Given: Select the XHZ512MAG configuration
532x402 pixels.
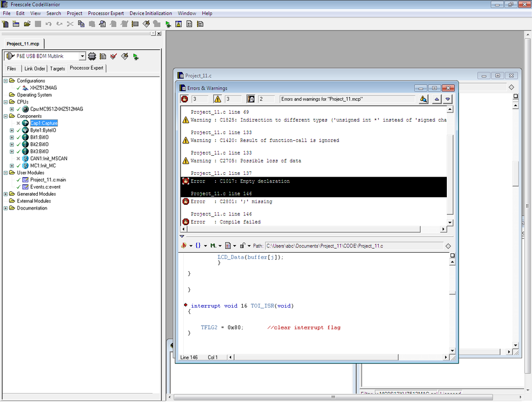Looking at the screenshot, I should [x=43, y=87].
